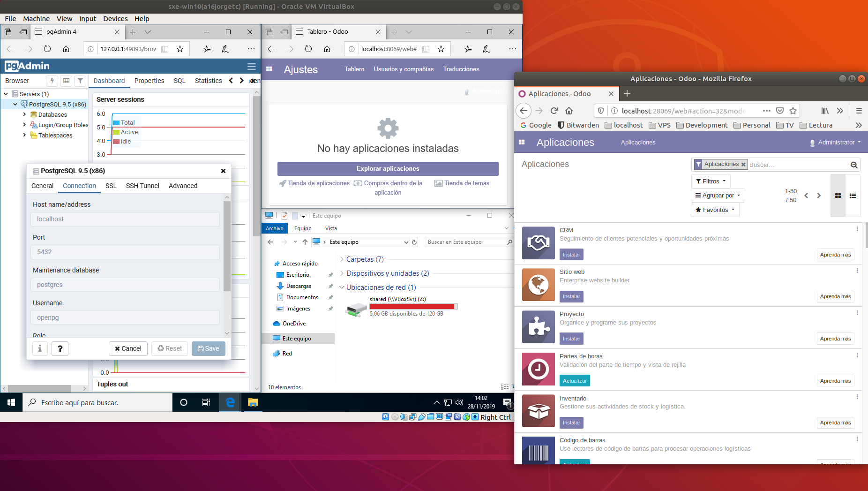Close the PostgreSQL 9.5 properties dialog
The image size is (868, 491).
click(x=223, y=171)
